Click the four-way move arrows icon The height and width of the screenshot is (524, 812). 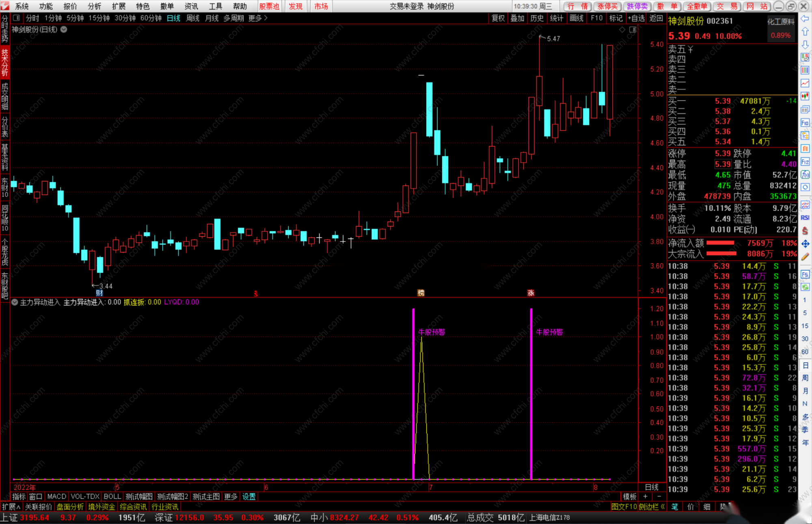805,244
